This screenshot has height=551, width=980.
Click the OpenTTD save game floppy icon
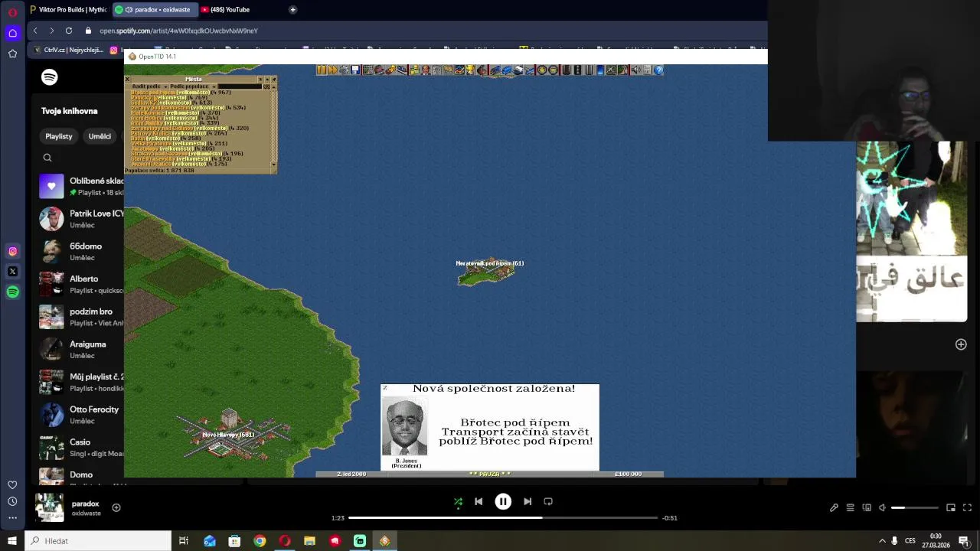[355, 70]
